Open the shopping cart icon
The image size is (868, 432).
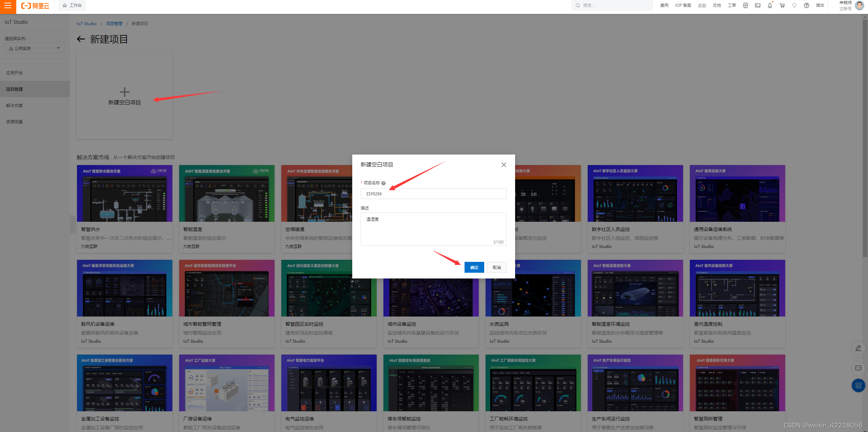tap(782, 5)
